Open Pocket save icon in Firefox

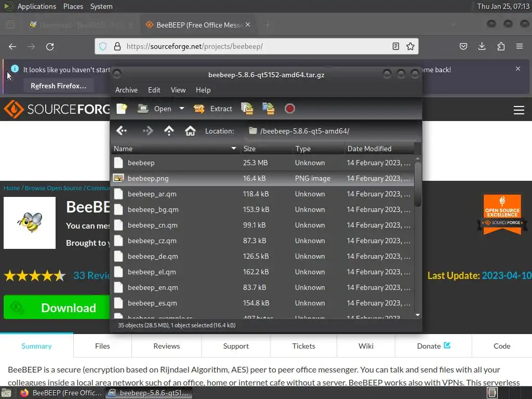(x=463, y=46)
